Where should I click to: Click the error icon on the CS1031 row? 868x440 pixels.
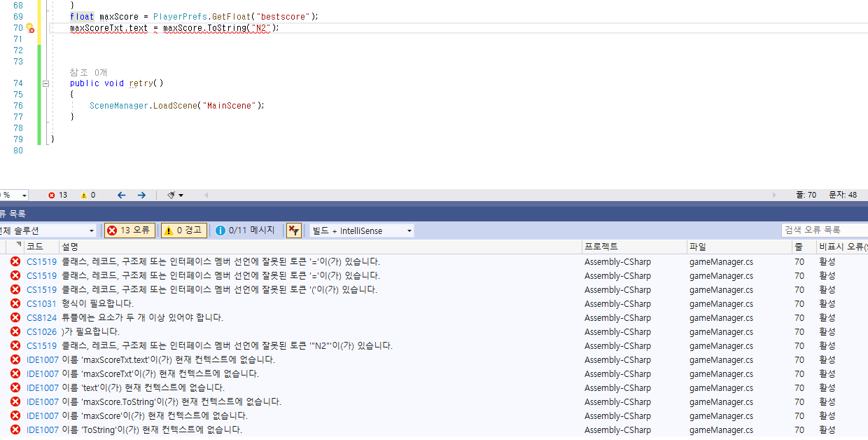pos(15,303)
